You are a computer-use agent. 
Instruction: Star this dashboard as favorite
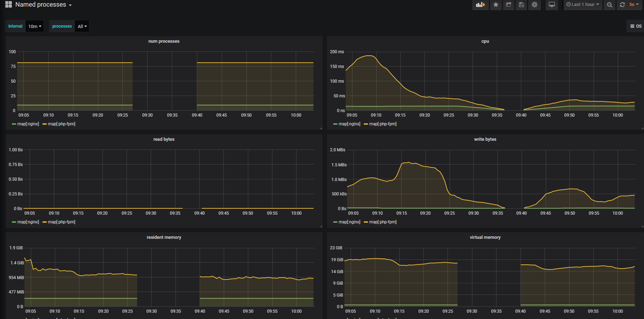pyautogui.click(x=495, y=5)
